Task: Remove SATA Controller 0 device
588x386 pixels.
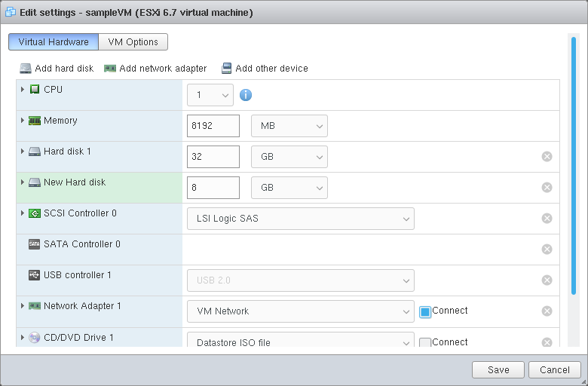Action: pos(547,249)
